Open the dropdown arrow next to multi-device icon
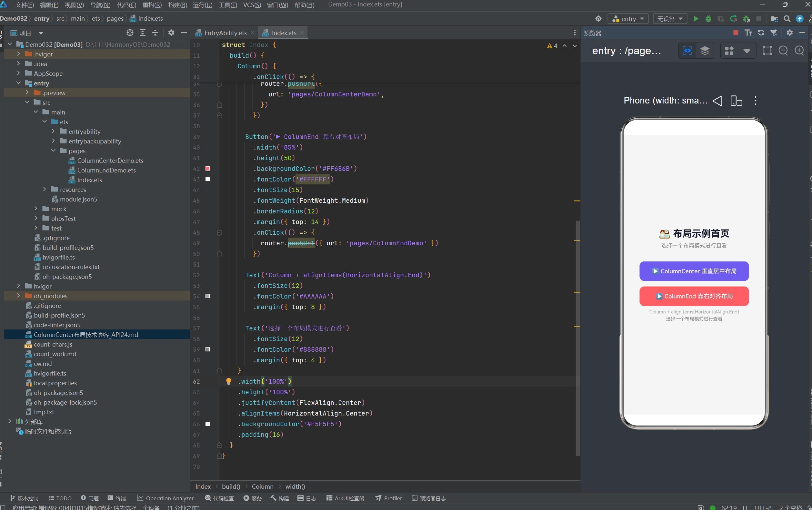 (x=747, y=51)
